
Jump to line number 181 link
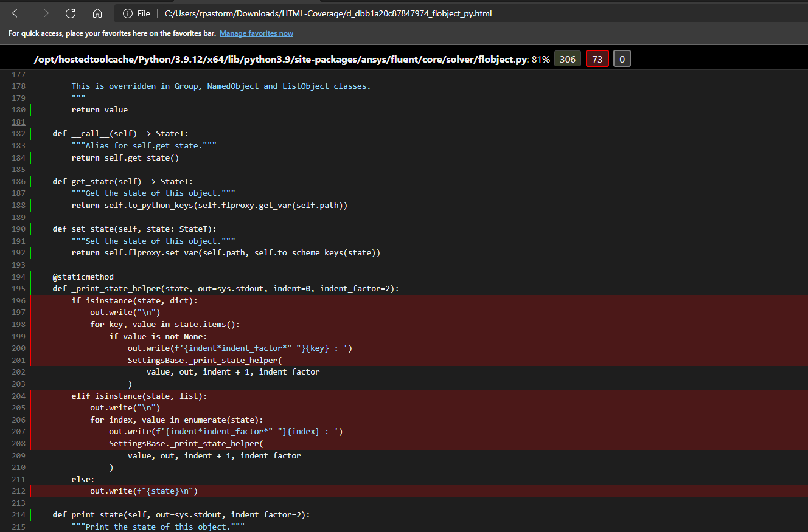18,122
